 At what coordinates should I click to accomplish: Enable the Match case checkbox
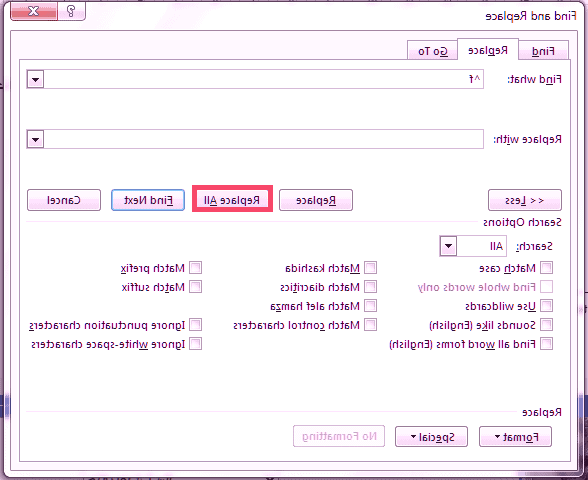tap(546, 268)
